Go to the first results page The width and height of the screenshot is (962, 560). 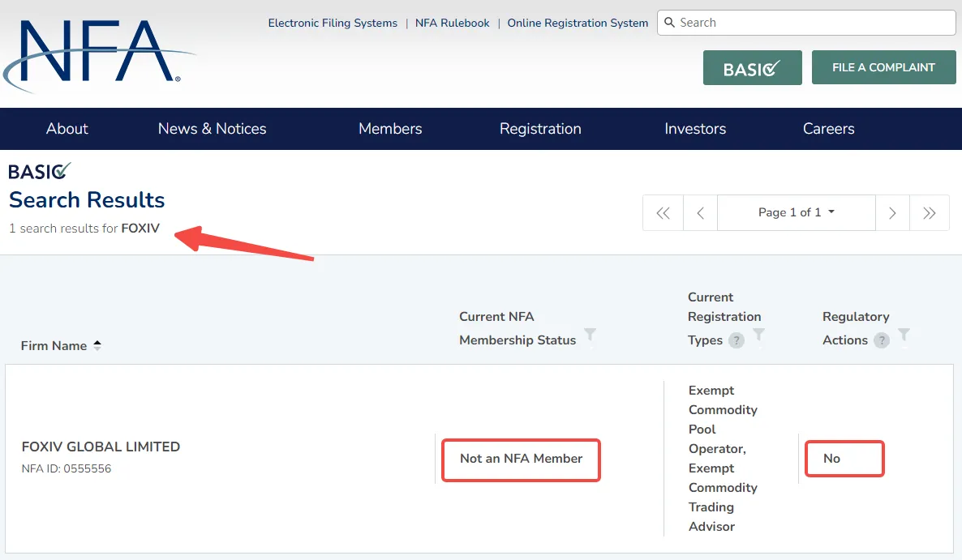pos(663,212)
